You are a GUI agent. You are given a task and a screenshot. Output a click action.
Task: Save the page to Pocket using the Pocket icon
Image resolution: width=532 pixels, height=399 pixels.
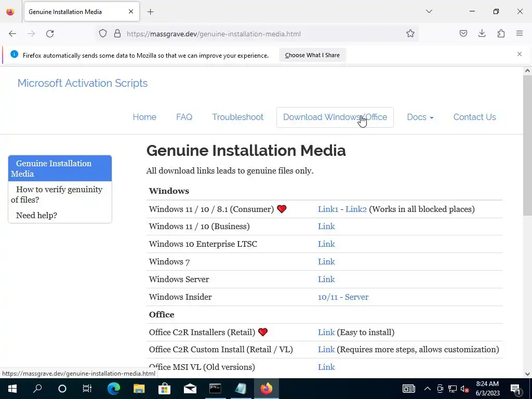point(463,34)
